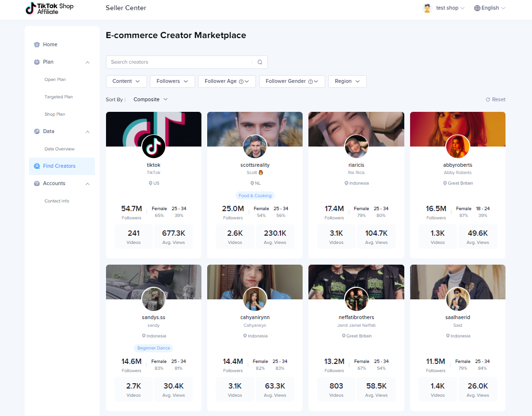Screen dimensions: 532x416
Task: Click the TikTok Shop Affiliate logo
Action: pos(49,8)
